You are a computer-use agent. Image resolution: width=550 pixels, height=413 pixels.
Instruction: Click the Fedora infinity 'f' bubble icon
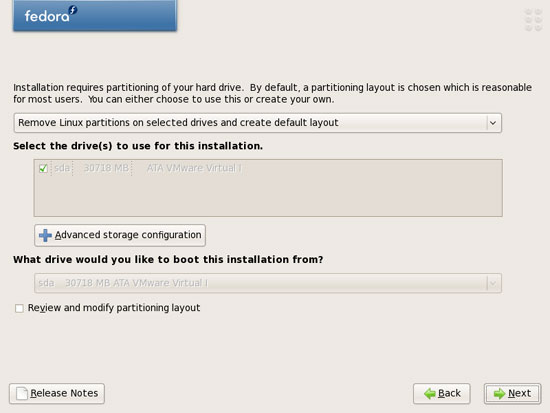(x=73, y=10)
